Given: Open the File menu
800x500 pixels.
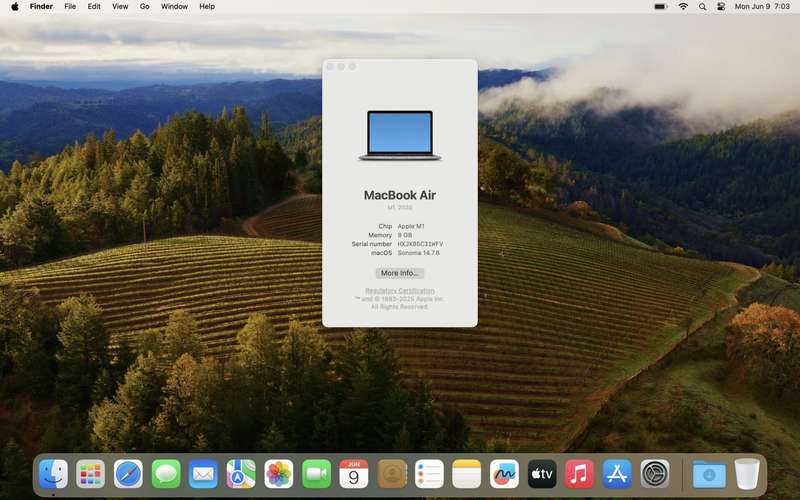Looking at the screenshot, I should coord(70,7).
